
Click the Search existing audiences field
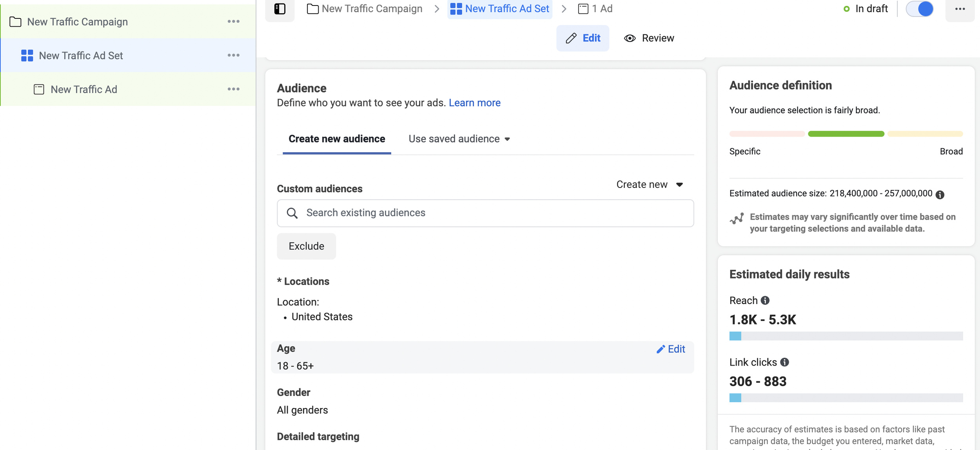[x=485, y=213]
